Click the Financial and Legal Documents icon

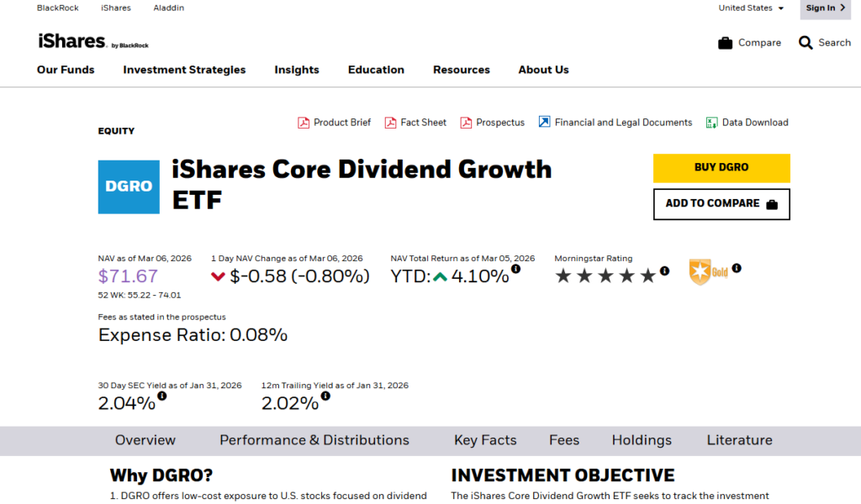(545, 122)
